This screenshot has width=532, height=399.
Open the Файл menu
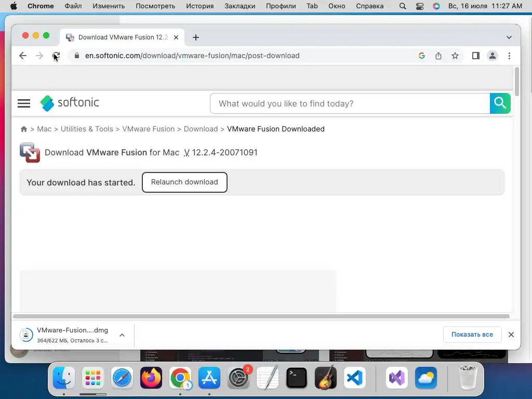tap(73, 6)
